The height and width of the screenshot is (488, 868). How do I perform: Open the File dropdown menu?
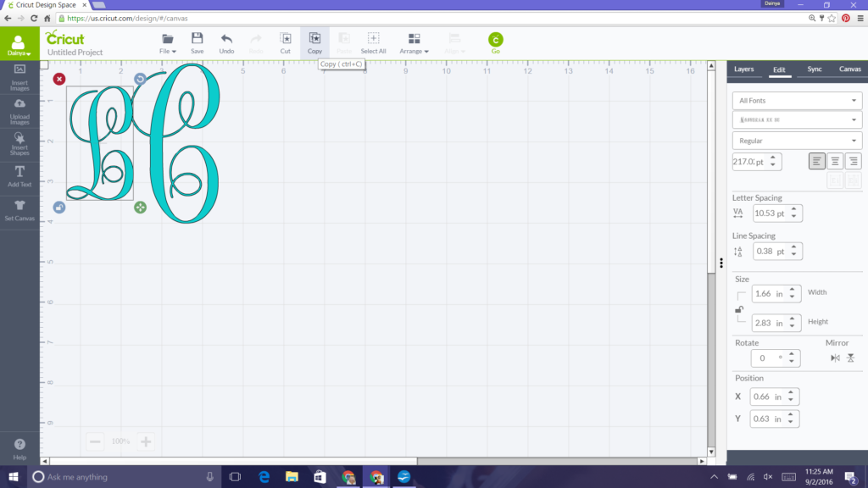(x=168, y=43)
